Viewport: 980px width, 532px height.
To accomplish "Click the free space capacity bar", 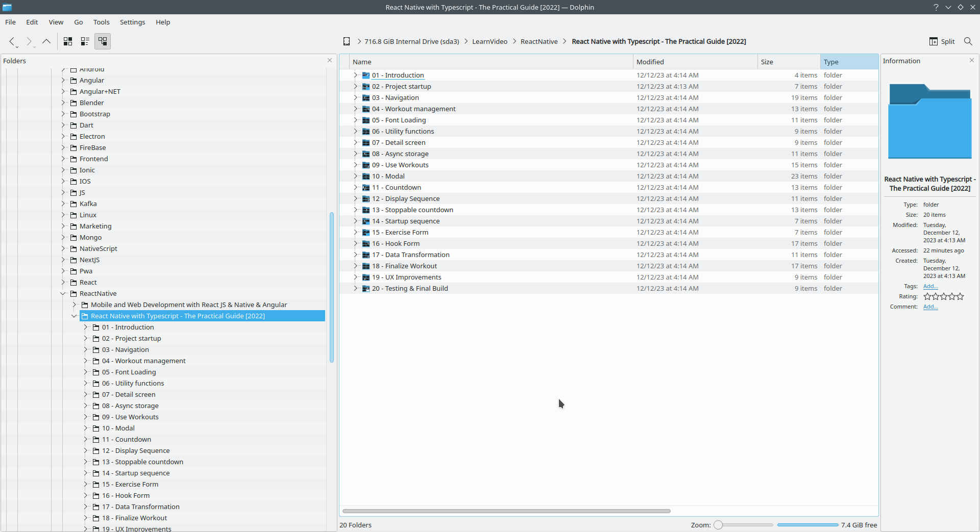I will click(x=807, y=525).
